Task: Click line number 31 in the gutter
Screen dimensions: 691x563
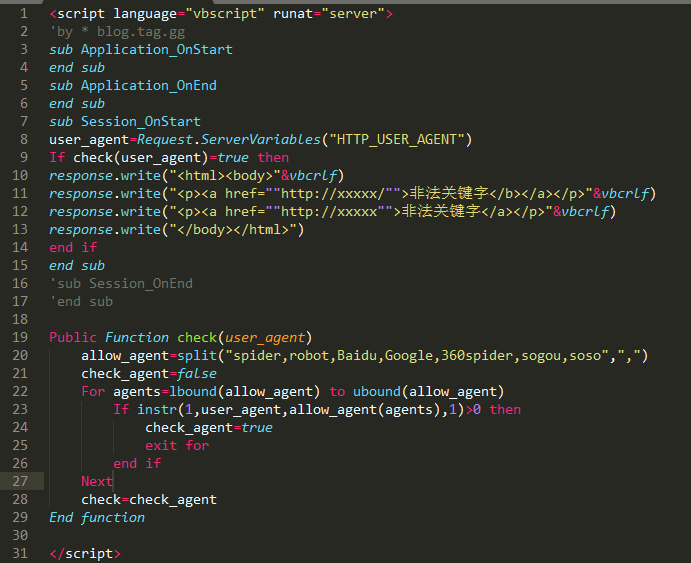Action: [x=21, y=553]
